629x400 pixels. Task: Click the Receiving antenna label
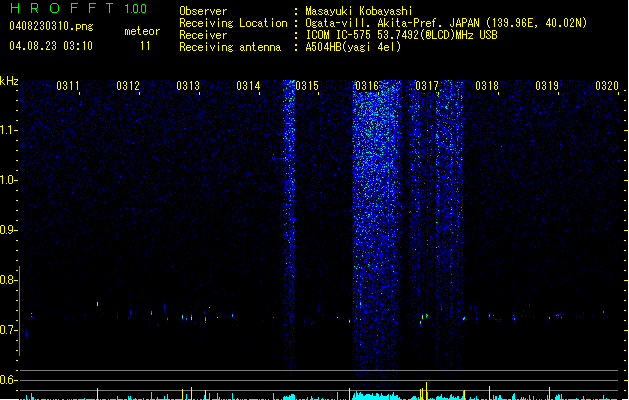230,47
